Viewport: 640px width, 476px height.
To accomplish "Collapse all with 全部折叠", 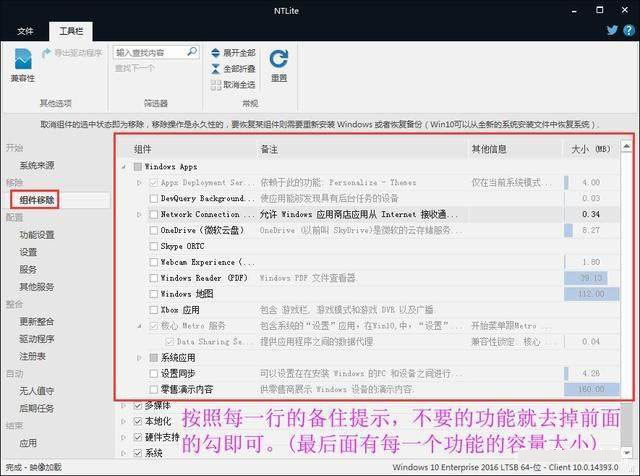I will (x=233, y=69).
